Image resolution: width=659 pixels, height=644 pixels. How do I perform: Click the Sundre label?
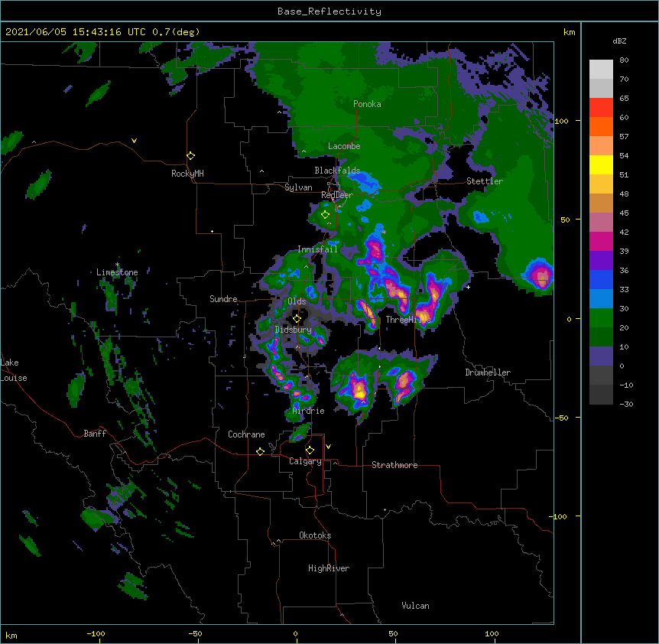click(223, 299)
